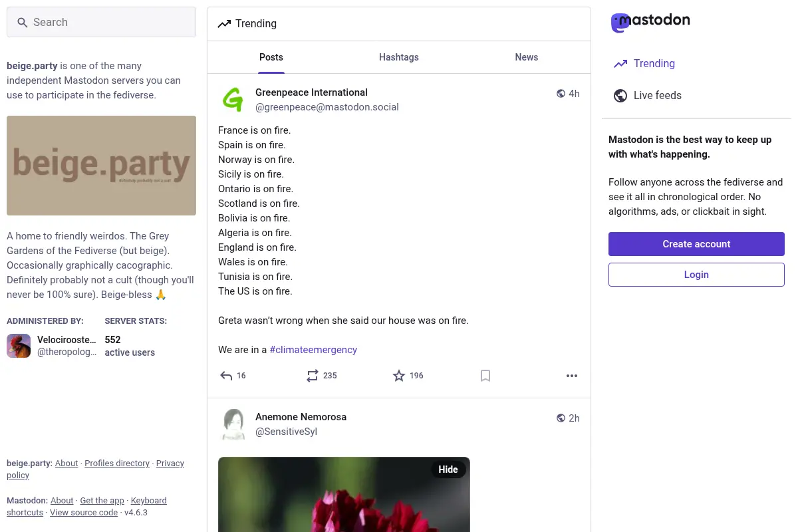The width and height of the screenshot is (798, 532).
Task: Switch to the Posts tab
Action: pos(271,57)
